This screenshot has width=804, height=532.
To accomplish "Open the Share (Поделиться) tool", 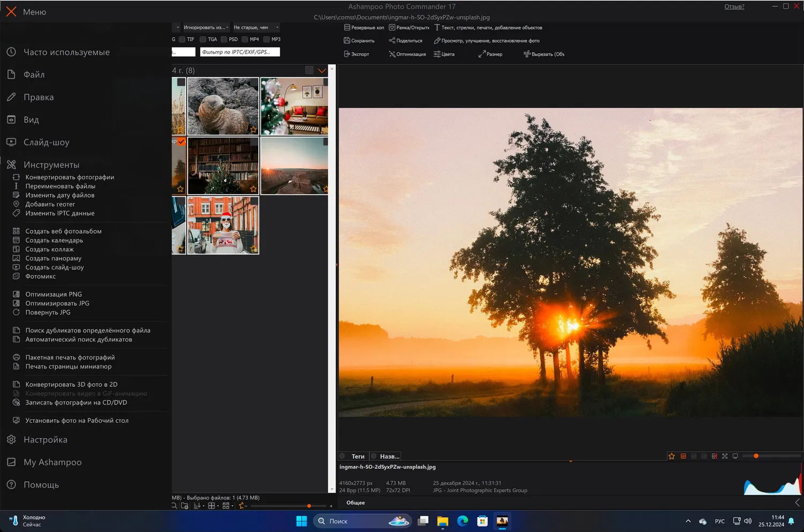I will point(392,41).
